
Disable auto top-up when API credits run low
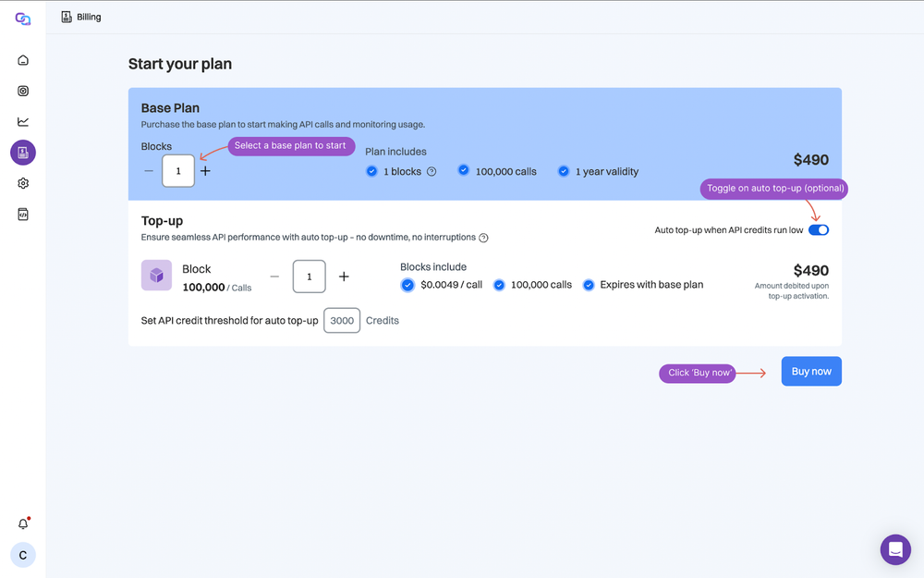click(x=818, y=229)
